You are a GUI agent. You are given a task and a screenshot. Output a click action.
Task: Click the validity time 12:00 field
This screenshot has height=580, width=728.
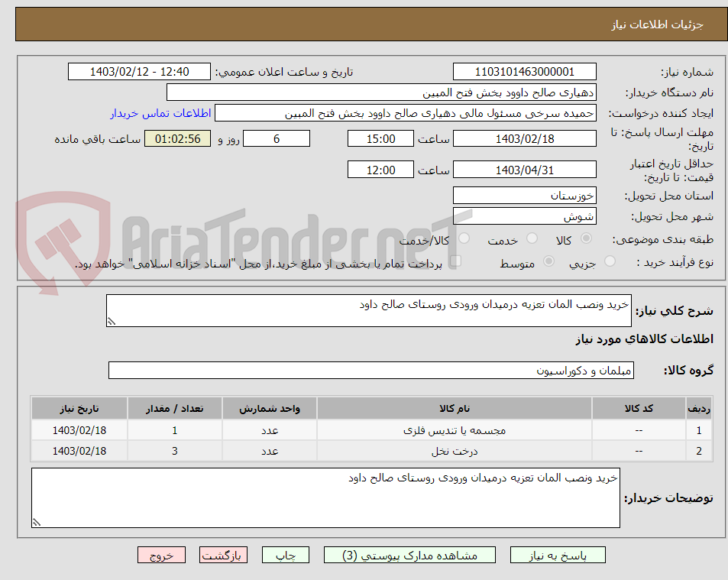(380, 170)
